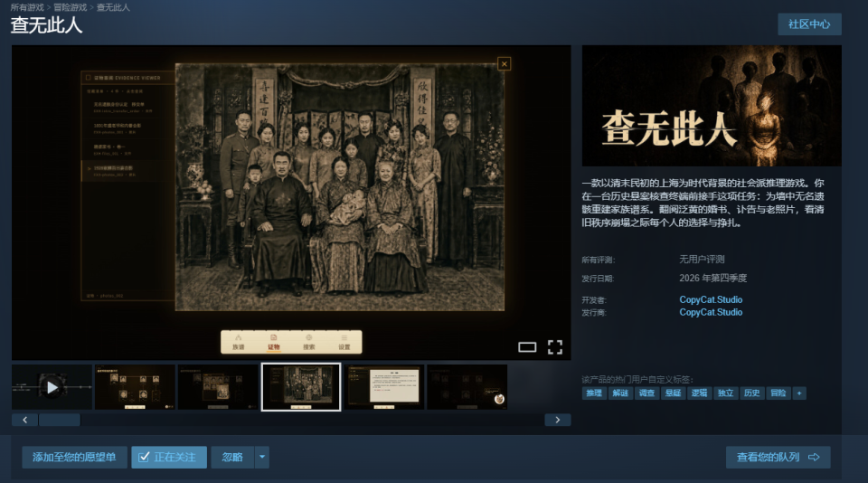Open the developer CopyCat.Studio link
Image resolution: width=868 pixels, height=483 pixels.
711,299
